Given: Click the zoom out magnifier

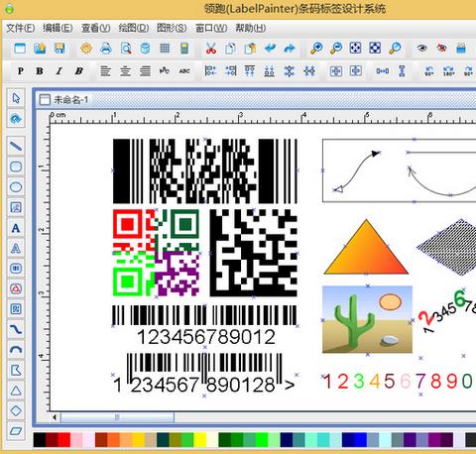Looking at the screenshot, I should click(336, 49).
